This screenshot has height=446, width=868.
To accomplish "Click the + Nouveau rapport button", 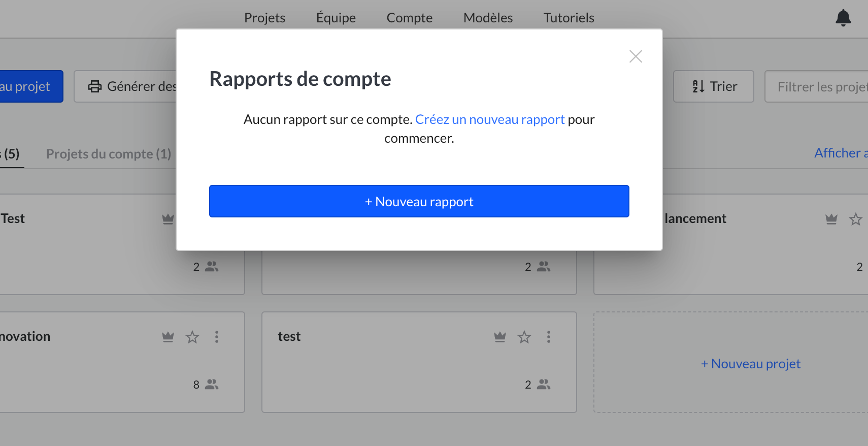I will tap(419, 201).
